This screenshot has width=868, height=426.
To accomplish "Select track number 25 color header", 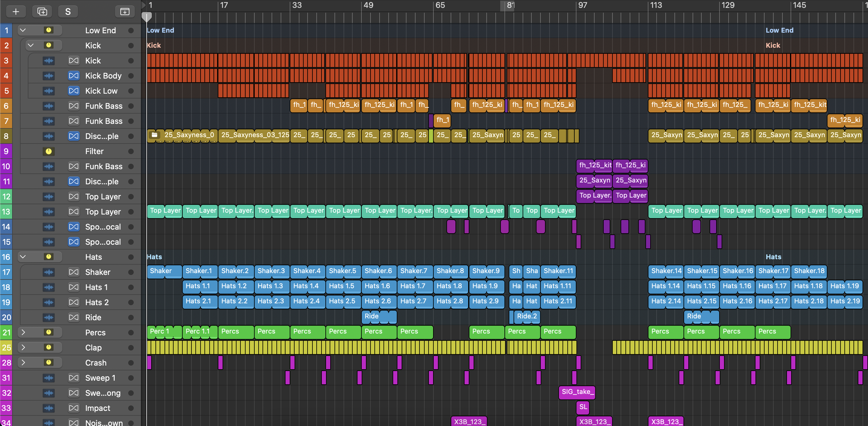I will (6, 347).
